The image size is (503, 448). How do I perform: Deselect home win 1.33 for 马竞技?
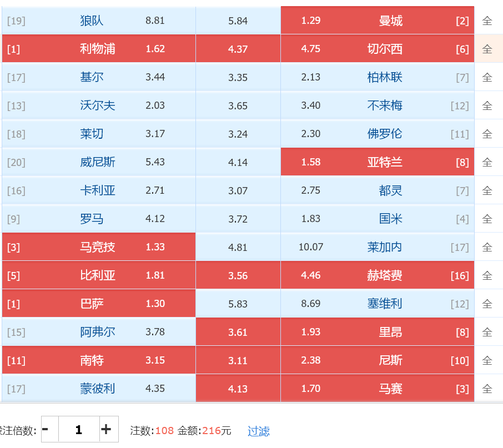click(x=99, y=247)
